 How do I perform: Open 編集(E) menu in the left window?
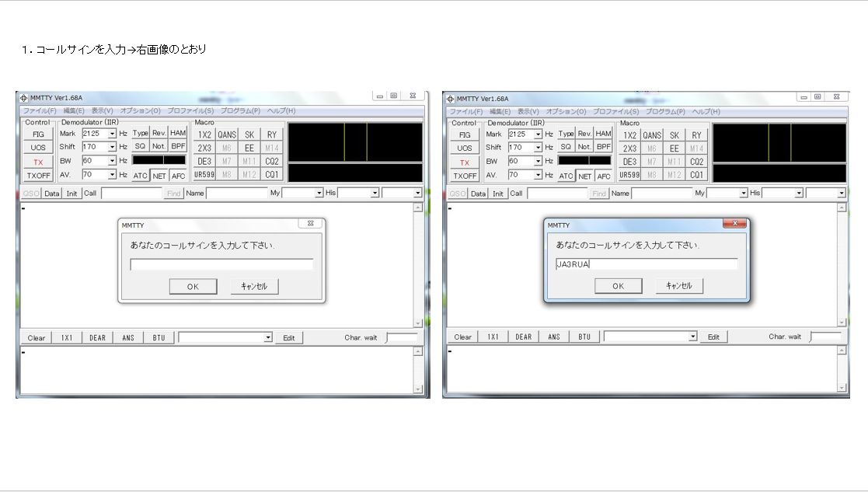click(74, 110)
